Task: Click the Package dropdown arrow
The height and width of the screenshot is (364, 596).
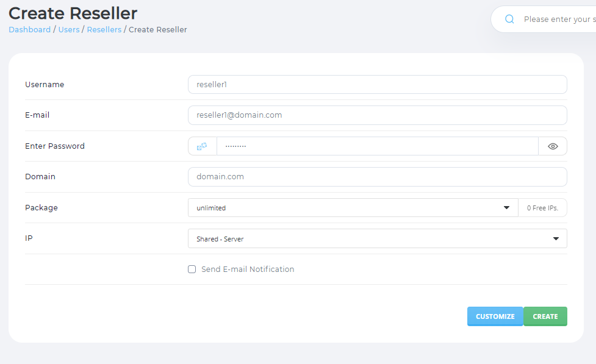Action: 506,208
